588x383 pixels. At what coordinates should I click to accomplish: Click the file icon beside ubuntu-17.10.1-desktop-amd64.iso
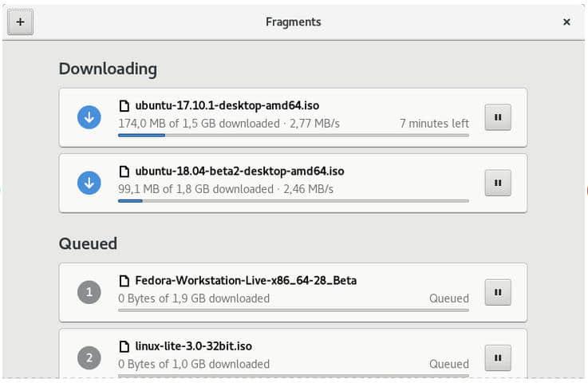124,105
